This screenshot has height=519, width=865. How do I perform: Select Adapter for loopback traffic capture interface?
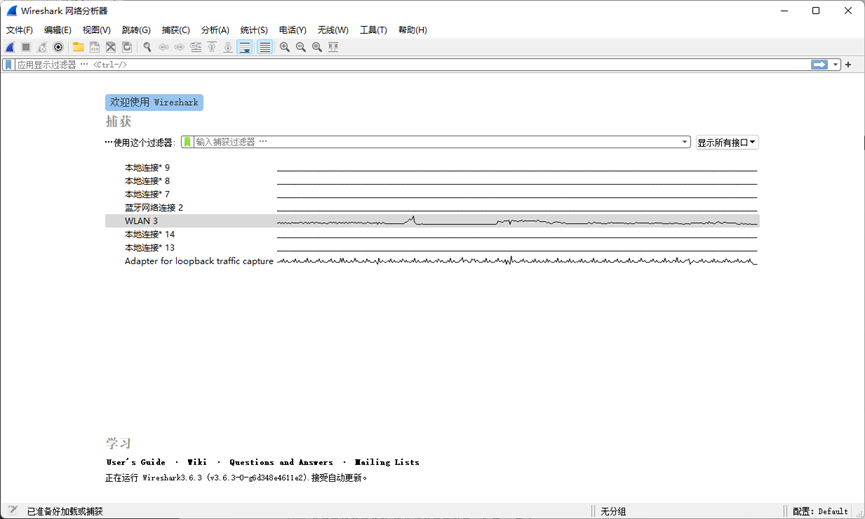point(432,261)
